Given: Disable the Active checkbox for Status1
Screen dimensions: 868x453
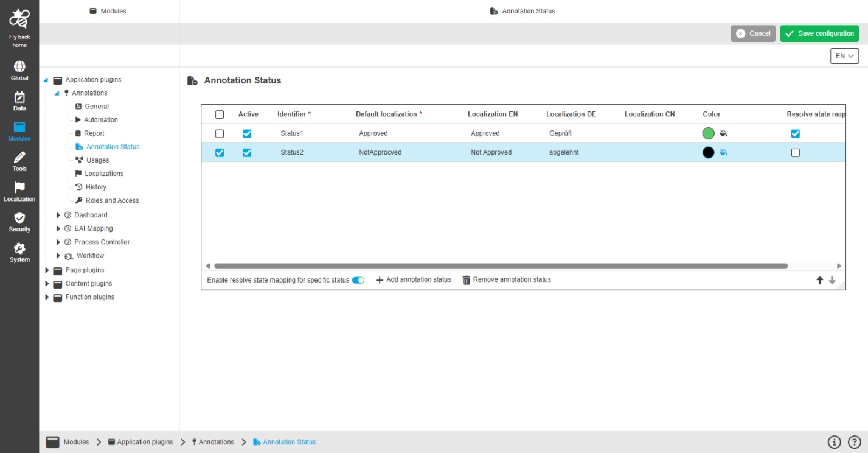Looking at the screenshot, I should click(x=247, y=133).
